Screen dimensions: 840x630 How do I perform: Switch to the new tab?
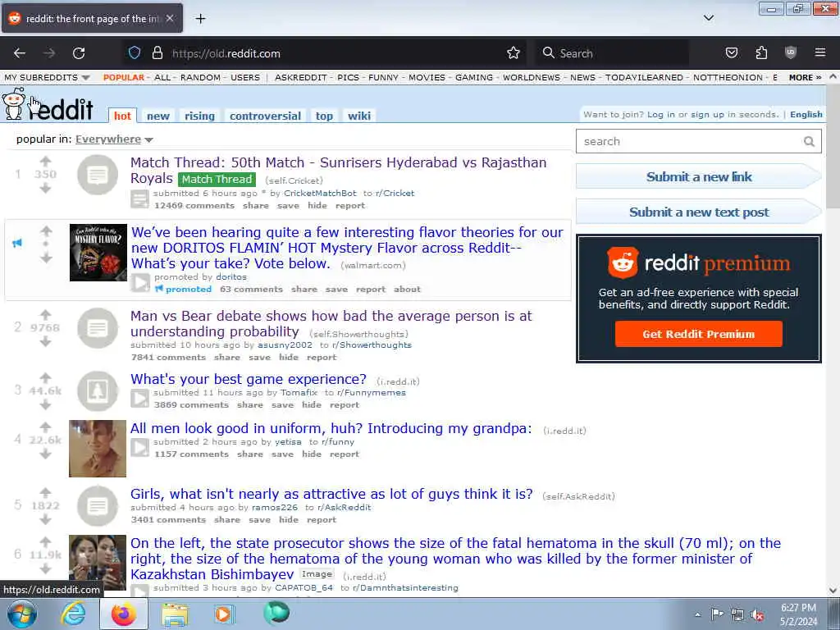point(158,116)
